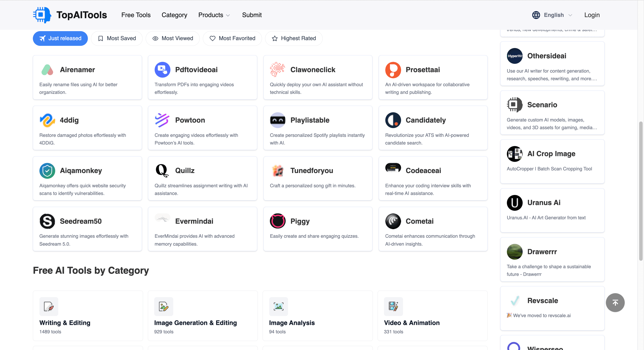Open the English language dropdown
The image size is (644, 350).
coord(558,15)
